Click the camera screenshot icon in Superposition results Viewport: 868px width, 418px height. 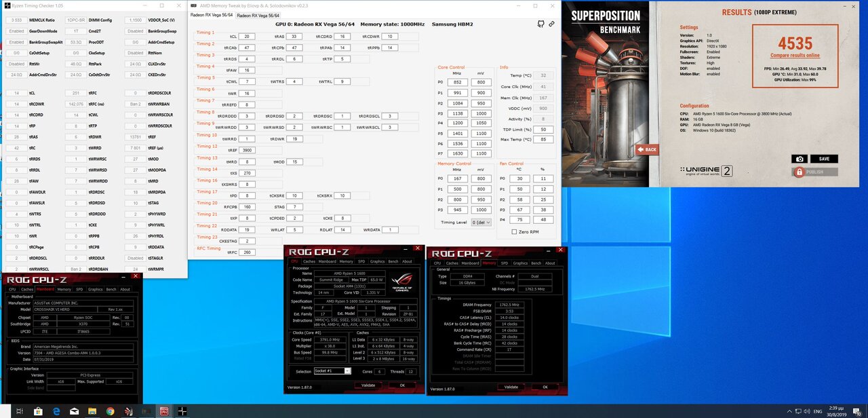pyautogui.click(x=800, y=159)
